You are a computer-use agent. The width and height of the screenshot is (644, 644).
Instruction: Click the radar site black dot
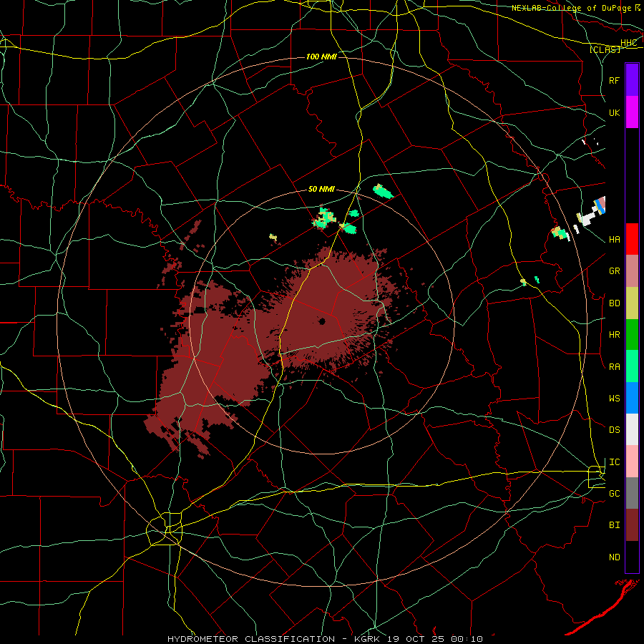point(322,321)
